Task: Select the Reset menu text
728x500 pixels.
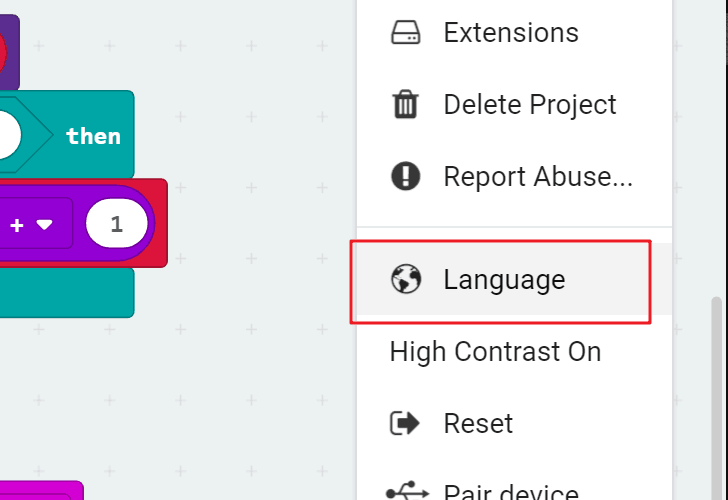Action: coord(478,423)
